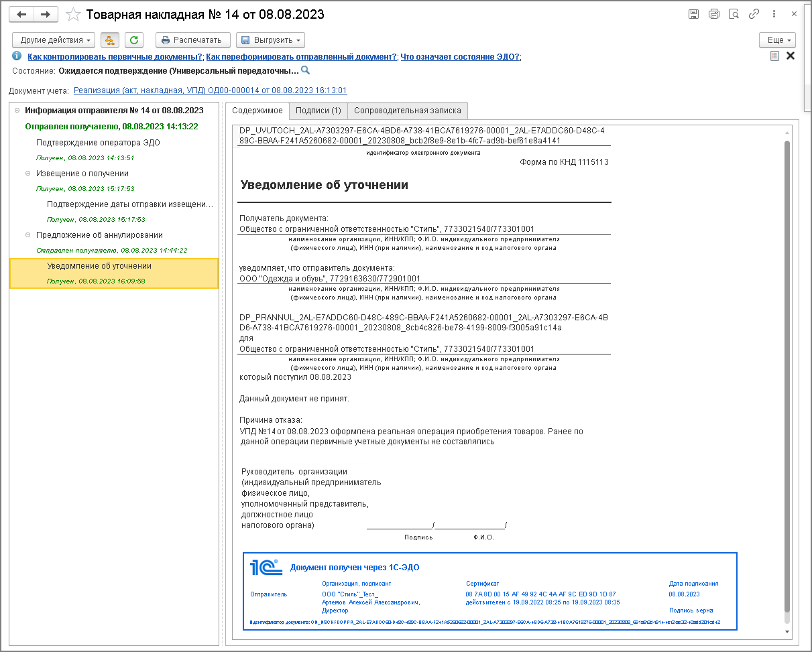Click the 1С logo in the signature stamp
Screen dimensions: 812x652
tap(266, 568)
